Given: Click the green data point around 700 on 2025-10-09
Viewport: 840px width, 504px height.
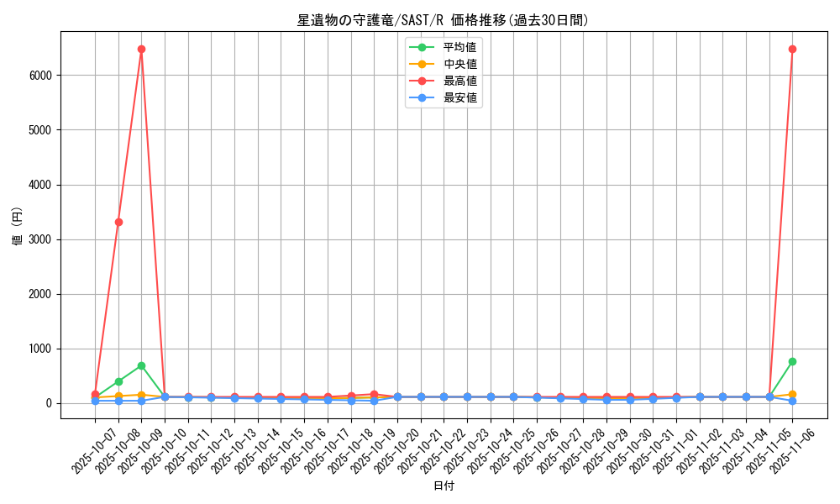Looking at the screenshot, I should 139,365.
